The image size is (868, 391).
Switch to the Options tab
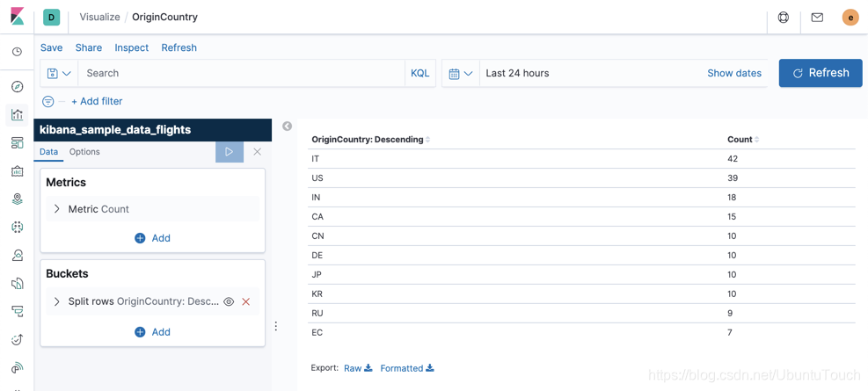[84, 151]
